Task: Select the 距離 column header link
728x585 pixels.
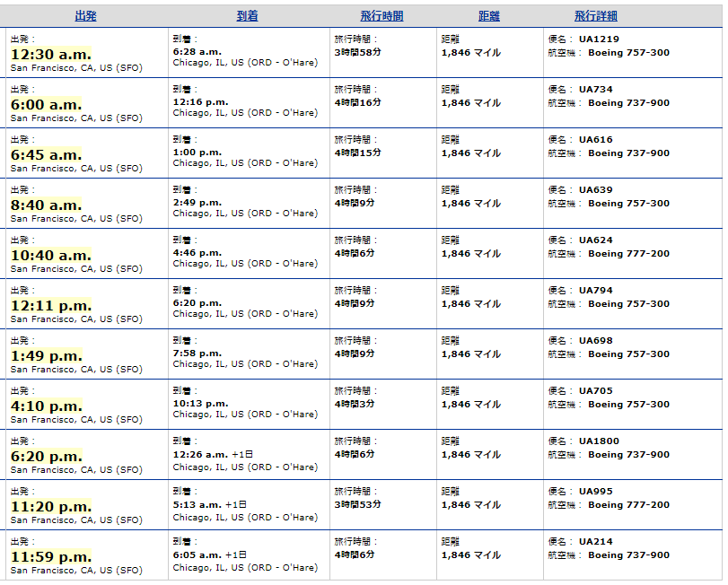Action: point(489,16)
